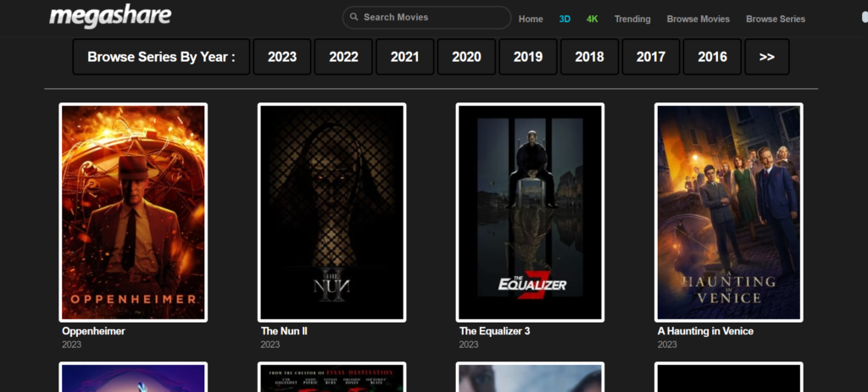The height and width of the screenshot is (392, 868).
Task: Select the 2018 year button
Action: pyautogui.click(x=590, y=57)
